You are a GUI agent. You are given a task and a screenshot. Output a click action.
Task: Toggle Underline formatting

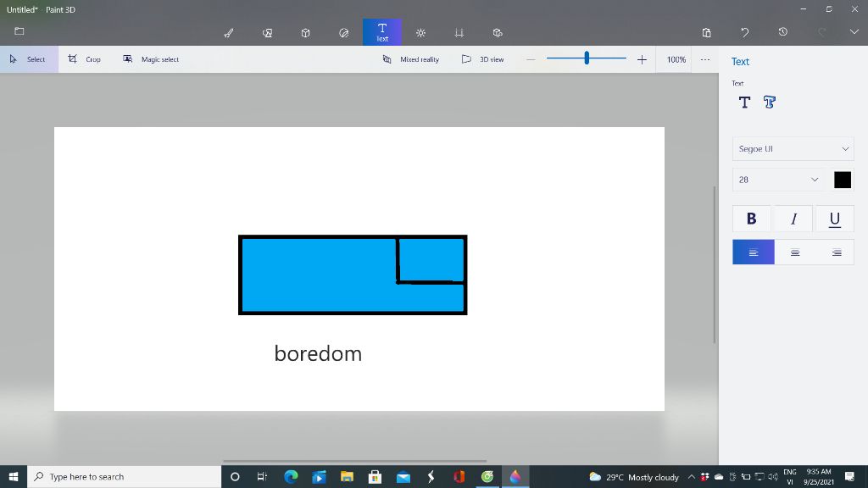point(835,219)
